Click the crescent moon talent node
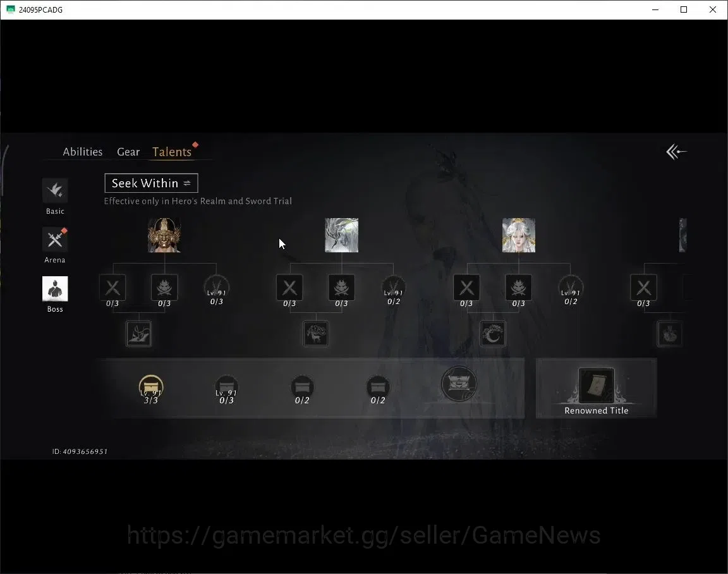Image resolution: width=728 pixels, height=574 pixels. [493, 333]
